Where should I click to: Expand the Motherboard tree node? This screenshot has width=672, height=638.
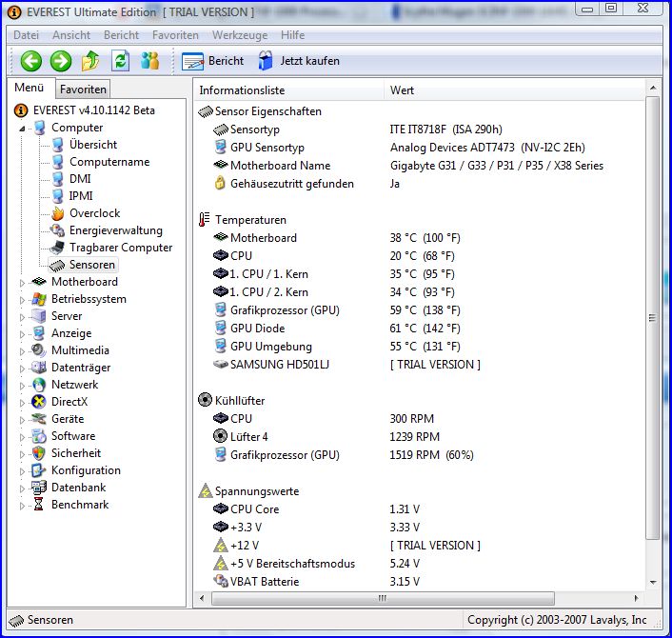pos(22,283)
